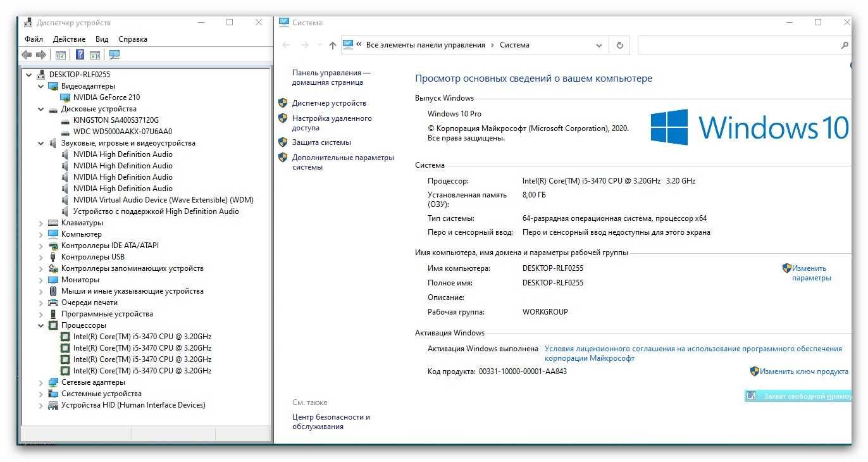Click the Клавиатуры keyboard category icon
868x462 pixels.
(53, 223)
